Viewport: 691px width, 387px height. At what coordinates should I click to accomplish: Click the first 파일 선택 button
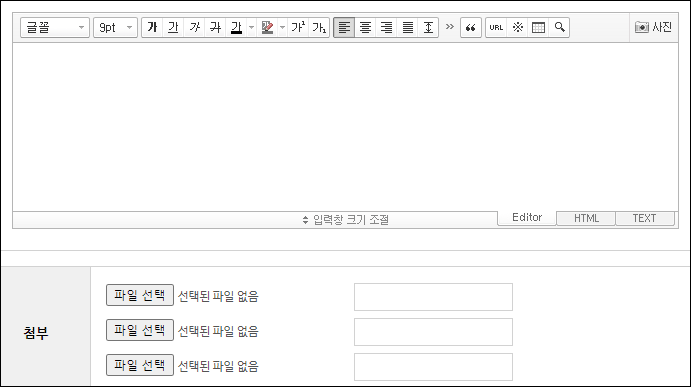click(140, 295)
